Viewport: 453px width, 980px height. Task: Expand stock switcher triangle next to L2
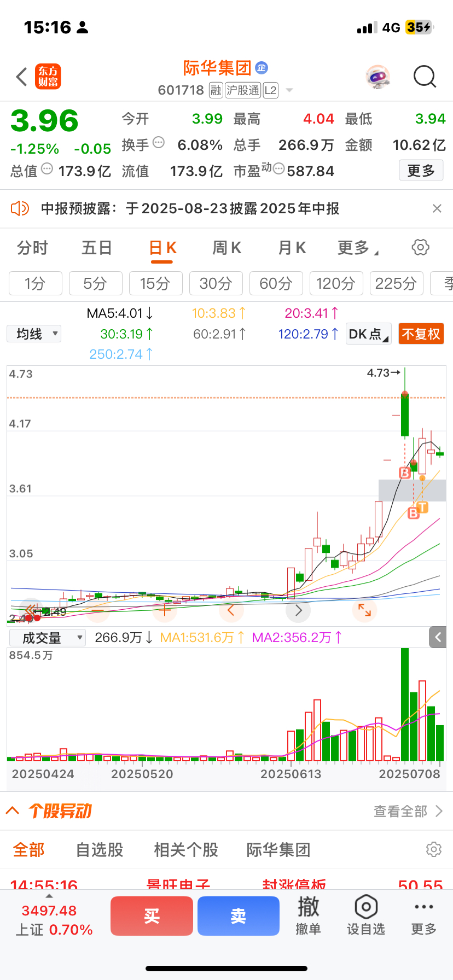(x=289, y=90)
